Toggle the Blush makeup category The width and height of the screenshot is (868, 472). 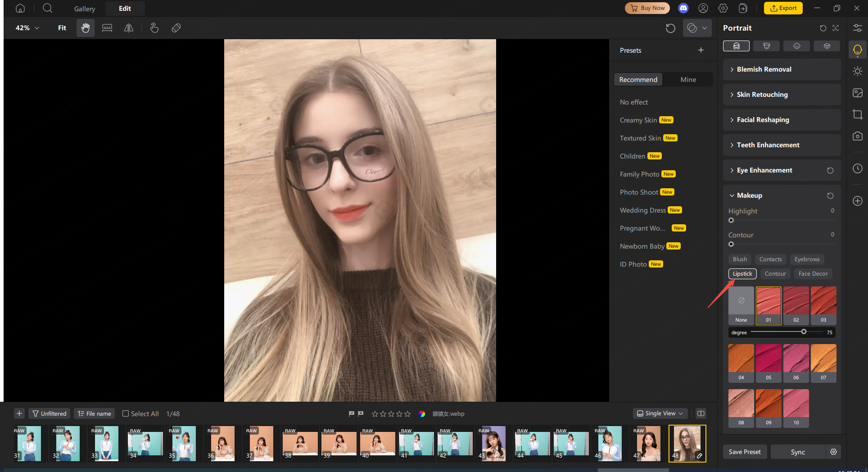click(740, 259)
